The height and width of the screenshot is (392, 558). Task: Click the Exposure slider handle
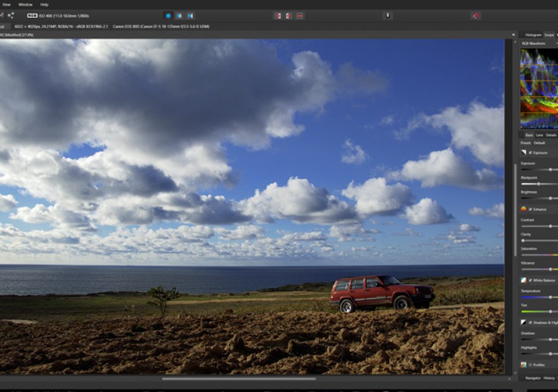(x=550, y=170)
